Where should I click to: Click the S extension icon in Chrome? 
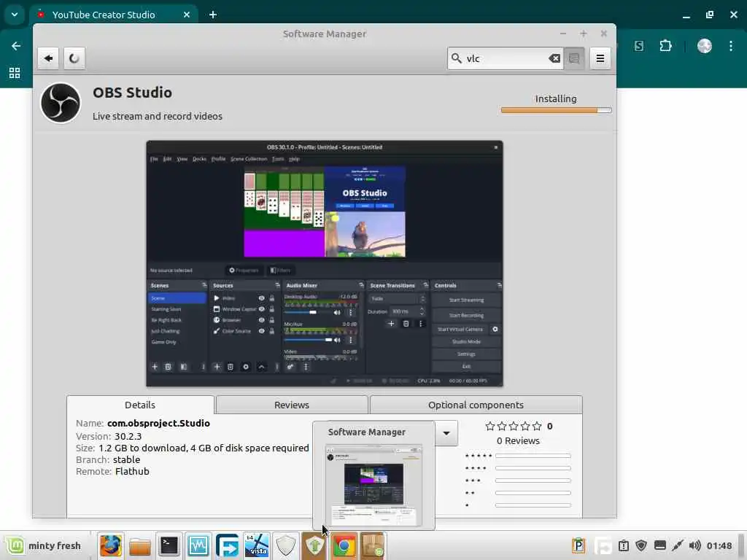639,46
